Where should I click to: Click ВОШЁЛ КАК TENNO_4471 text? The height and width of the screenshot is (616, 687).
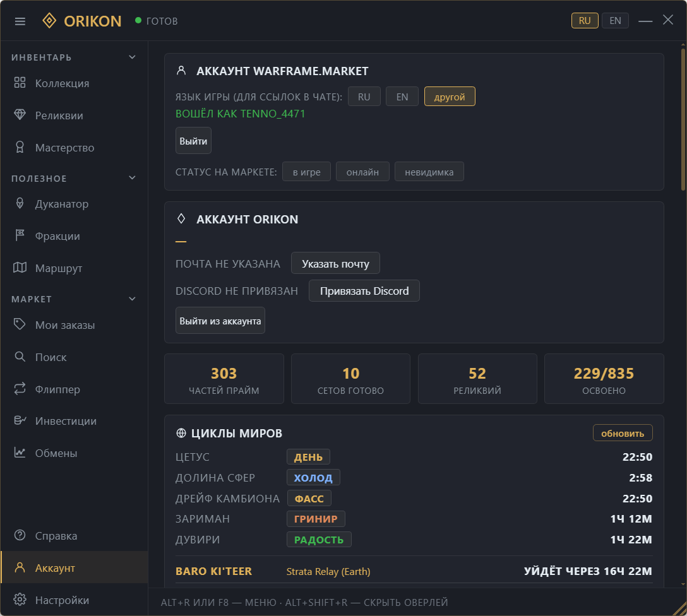(x=240, y=114)
